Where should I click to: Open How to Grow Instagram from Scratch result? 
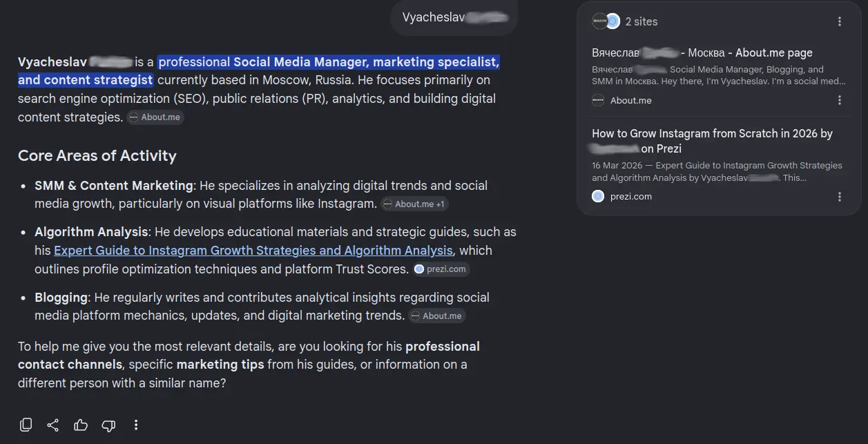click(712, 141)
